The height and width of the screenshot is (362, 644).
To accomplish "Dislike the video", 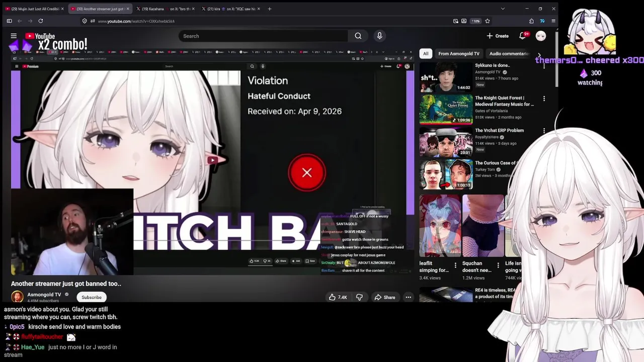I will (x=359, y=297).
